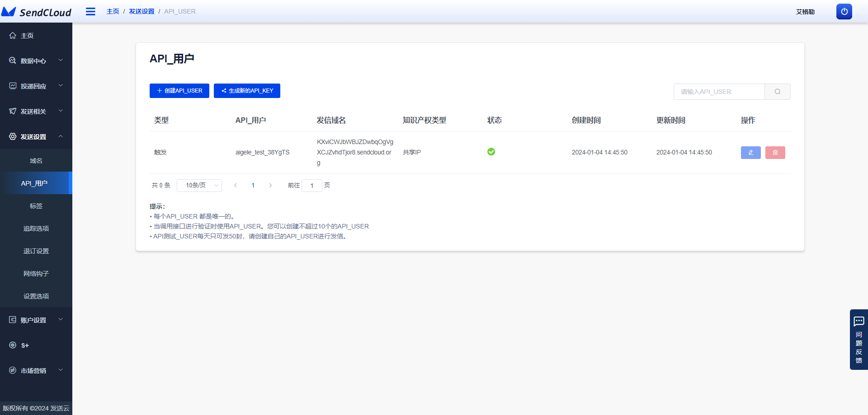Switch to the 域名 menu item
Screen dimensions: 868x415
36,160
